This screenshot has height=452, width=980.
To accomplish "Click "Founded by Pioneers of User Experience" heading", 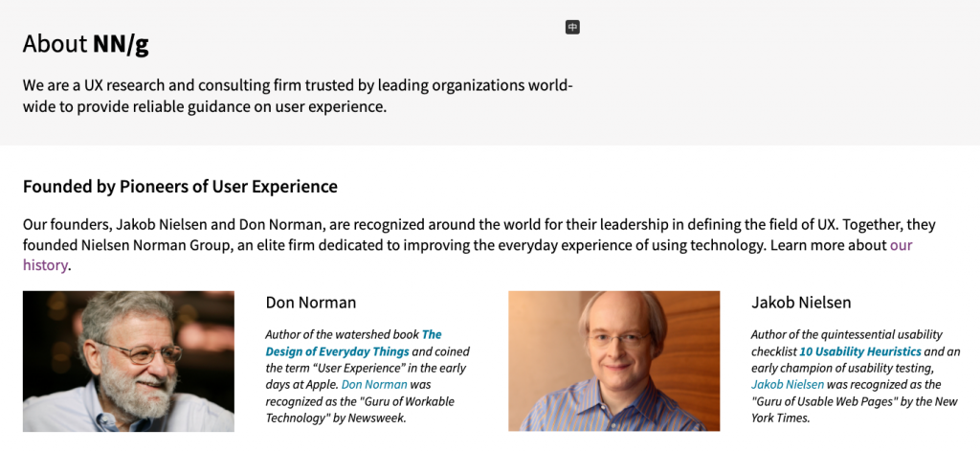I will point(180,187).
